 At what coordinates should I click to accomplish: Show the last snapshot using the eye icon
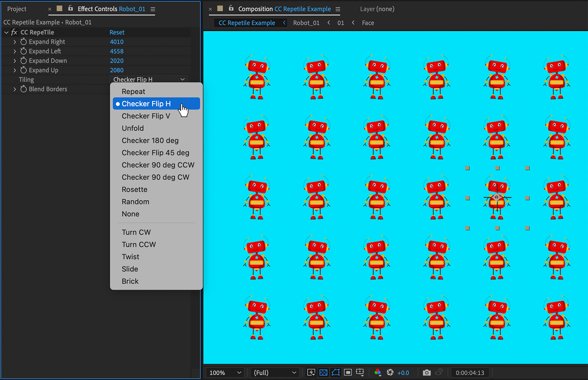(440, 372)
